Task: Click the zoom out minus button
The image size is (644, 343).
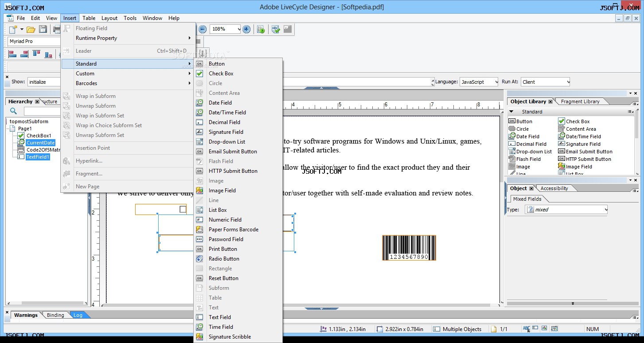Action: click(203, 29)
